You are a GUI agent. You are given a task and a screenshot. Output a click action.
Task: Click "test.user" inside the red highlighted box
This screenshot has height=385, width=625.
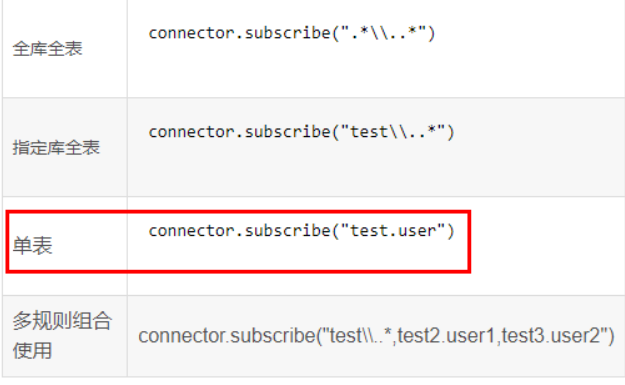[x=393, y=230]
